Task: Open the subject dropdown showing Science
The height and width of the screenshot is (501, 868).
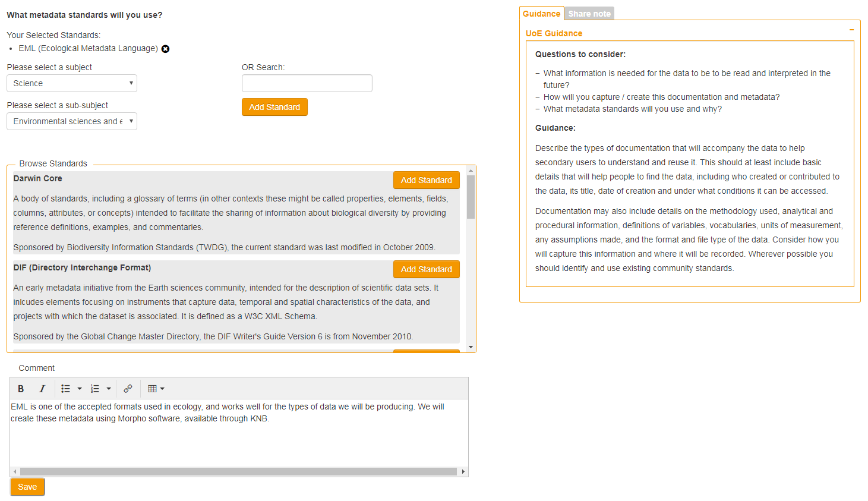Action: tap(72, 83)
